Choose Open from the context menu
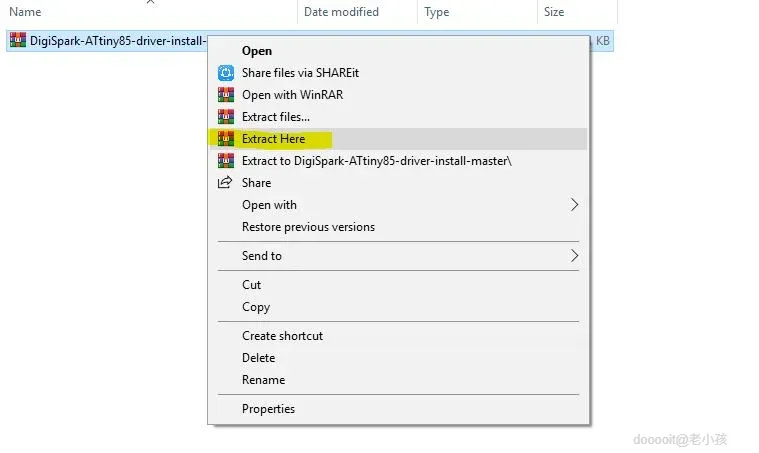The height and width of the screenshot is (453, 759). point(257,51)
